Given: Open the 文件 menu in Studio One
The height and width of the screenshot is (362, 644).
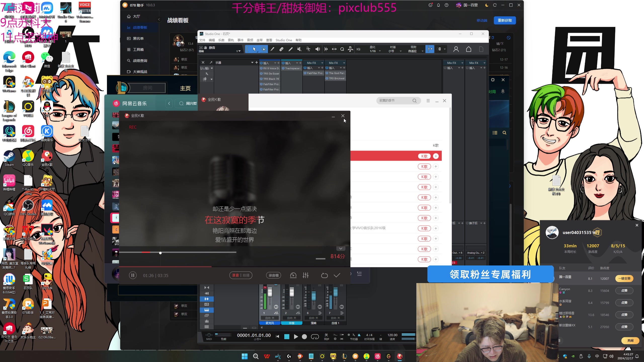Looking at the screenshot, I should (x=202, y=40).
